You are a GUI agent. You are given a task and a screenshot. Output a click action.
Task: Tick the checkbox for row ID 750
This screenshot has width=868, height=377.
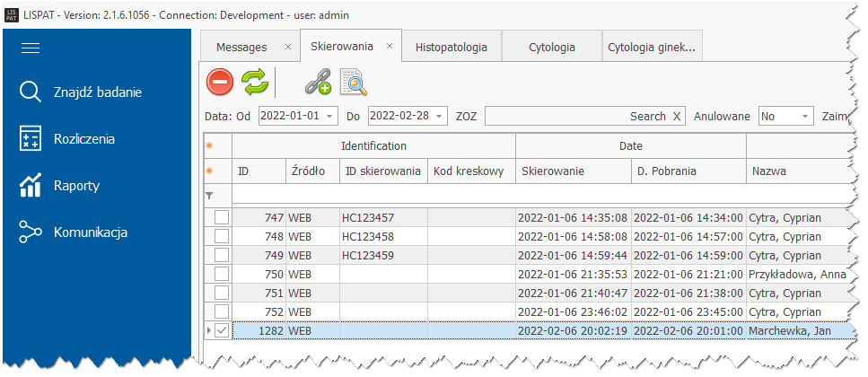point(221,274)
